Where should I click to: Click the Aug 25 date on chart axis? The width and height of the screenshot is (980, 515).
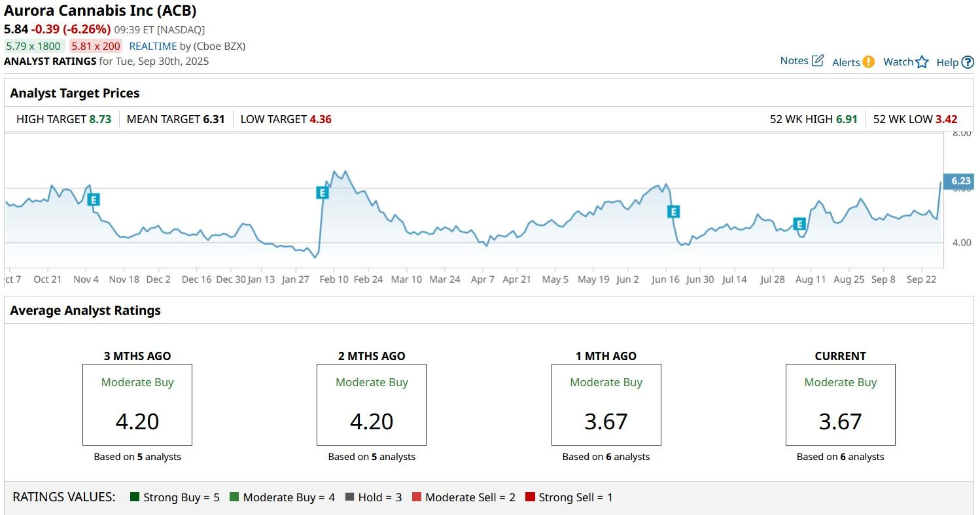point(849,279)
